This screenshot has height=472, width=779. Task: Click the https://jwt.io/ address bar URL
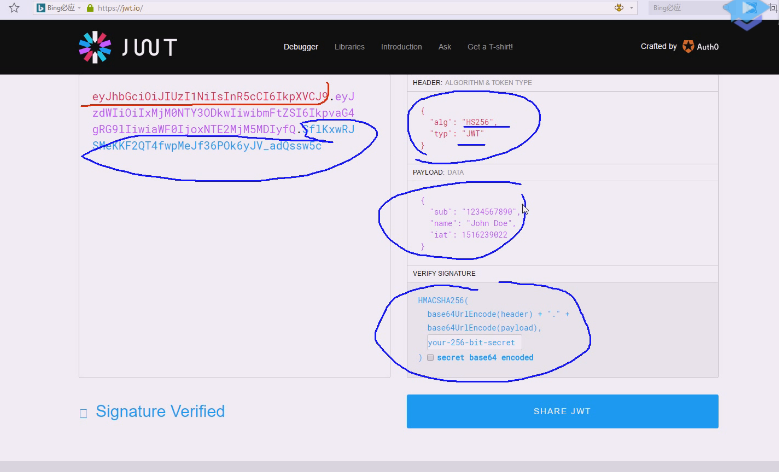tap(120, 8)
